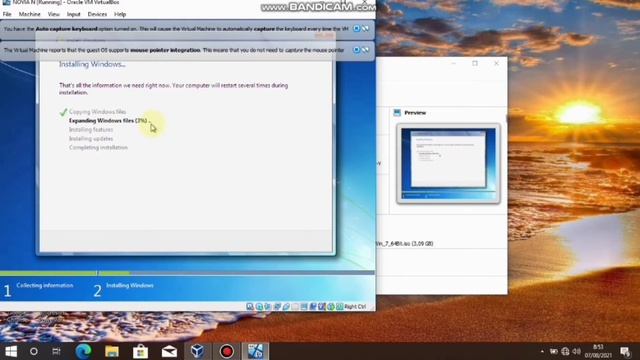The height and width of the screenshot is (360, 640).
Task: Suppress future Auto capture keyboard messages
Action: [365, 29]
